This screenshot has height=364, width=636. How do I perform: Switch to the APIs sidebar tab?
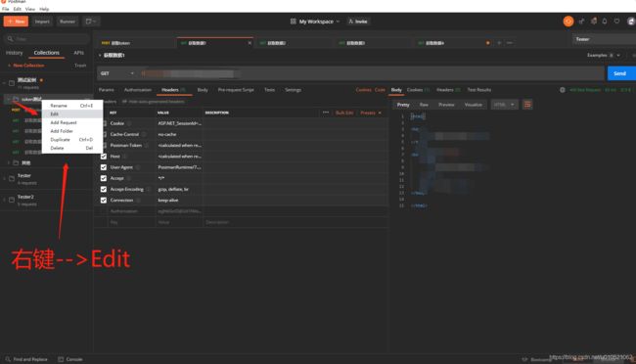[x=78, y=53]
